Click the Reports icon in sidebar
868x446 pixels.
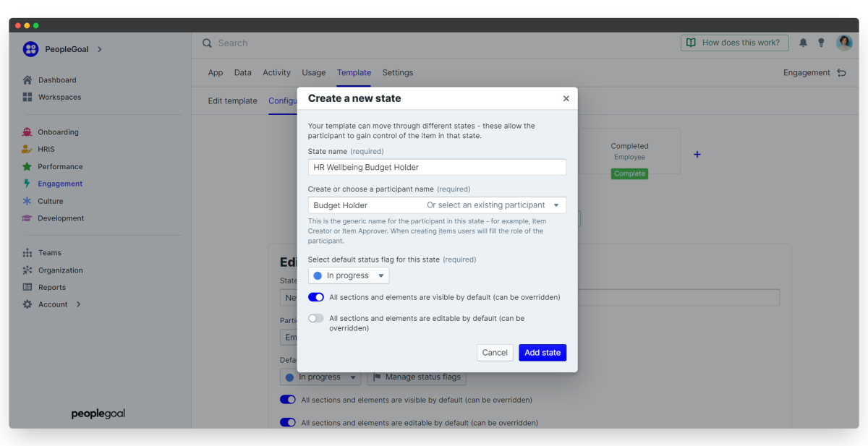tap(27, 287)
